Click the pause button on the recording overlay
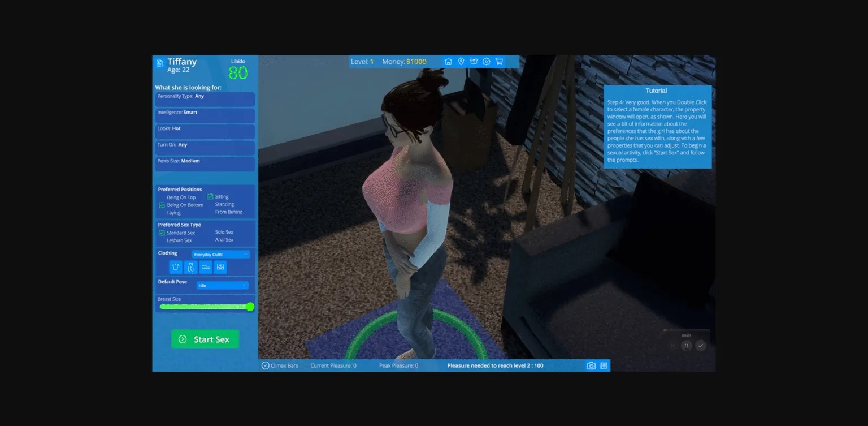This screenshot has height=426, width=868. 686,346
